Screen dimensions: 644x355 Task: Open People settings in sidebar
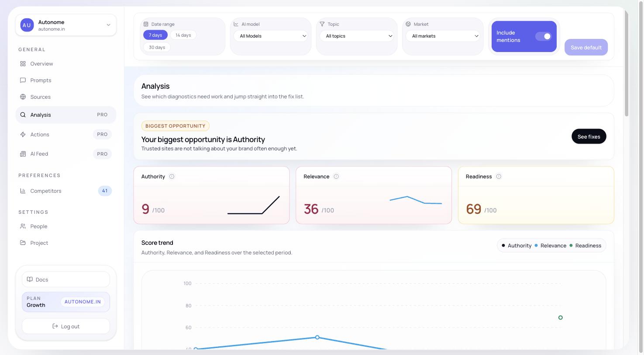(66, 226)
